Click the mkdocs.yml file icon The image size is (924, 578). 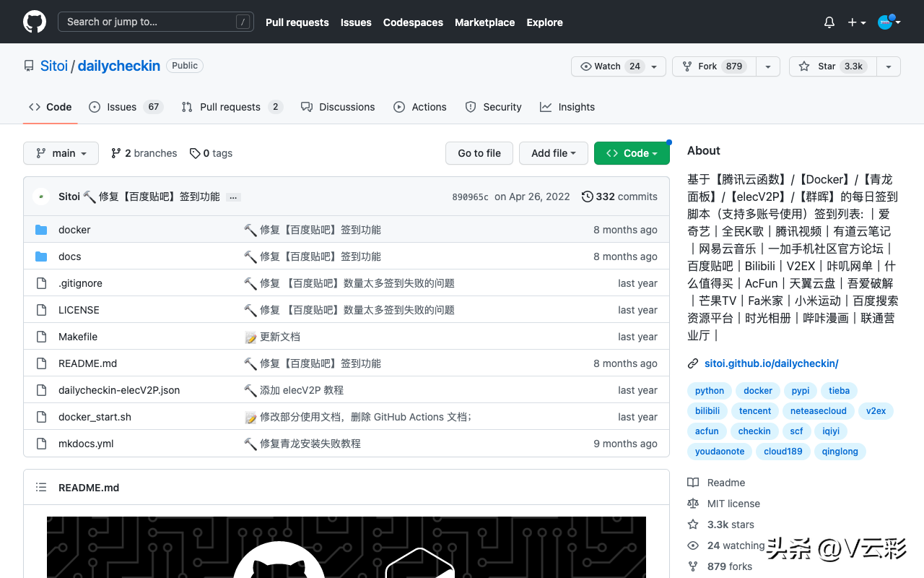(41, 444)
